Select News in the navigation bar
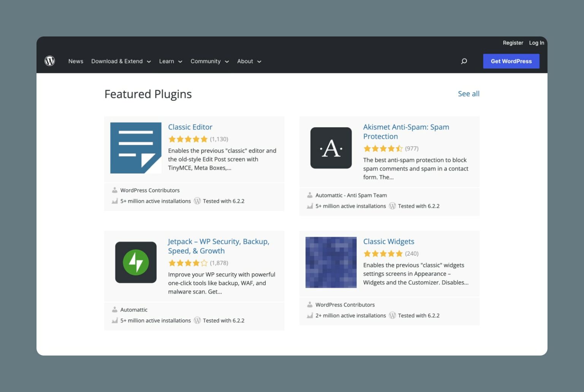The image size is (584, 392). pos(76,61)
